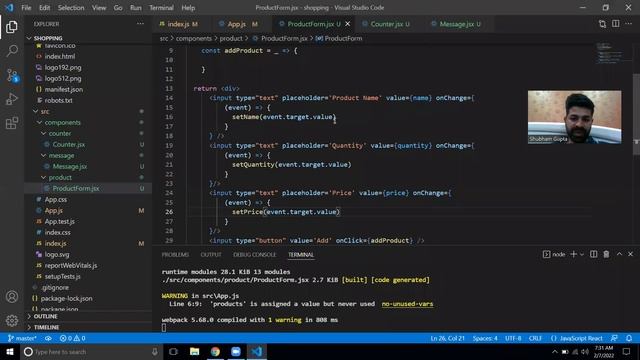Select CRLF end of line indicator
This screenshot has width=640, height=360.
[x=535, y=338]
